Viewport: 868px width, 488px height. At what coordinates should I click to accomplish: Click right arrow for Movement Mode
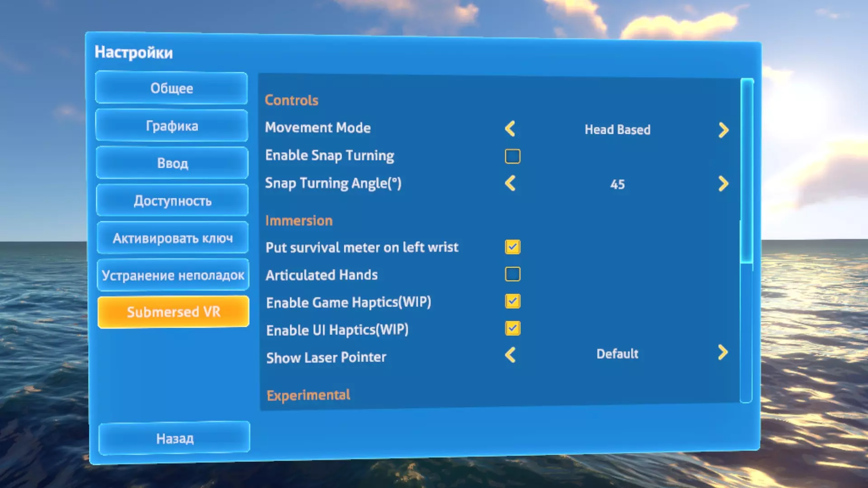[x=723, y=130]
